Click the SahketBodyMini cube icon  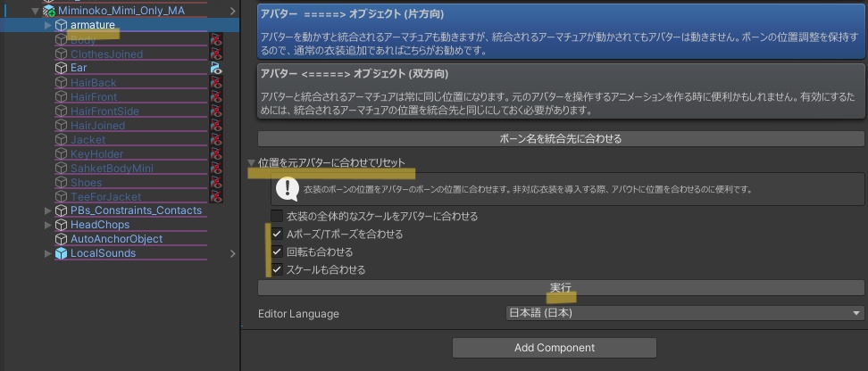click(x=61, y=168)
